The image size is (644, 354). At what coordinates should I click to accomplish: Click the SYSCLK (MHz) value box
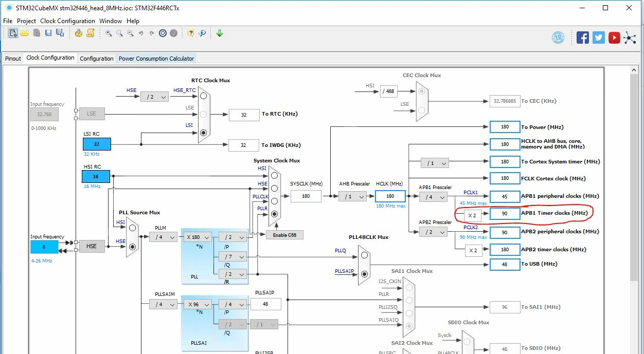pos(306,196)
